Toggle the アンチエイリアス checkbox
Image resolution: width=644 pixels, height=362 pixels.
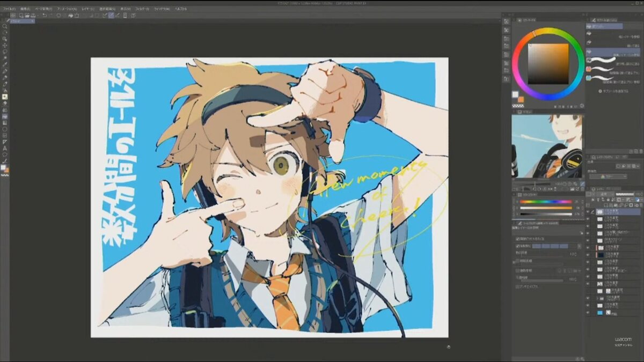click(517, 287)
